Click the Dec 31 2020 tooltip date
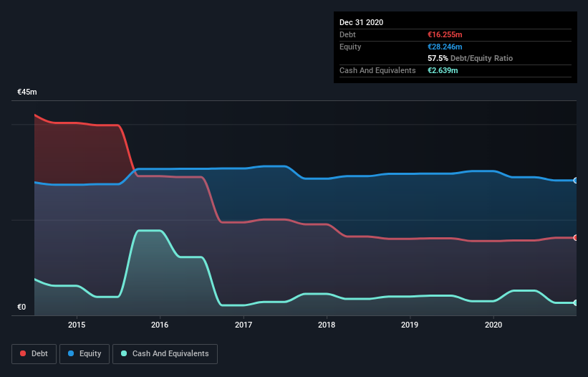Image resolution: width=588 pixels, height=377 pixels. [361, 22]
